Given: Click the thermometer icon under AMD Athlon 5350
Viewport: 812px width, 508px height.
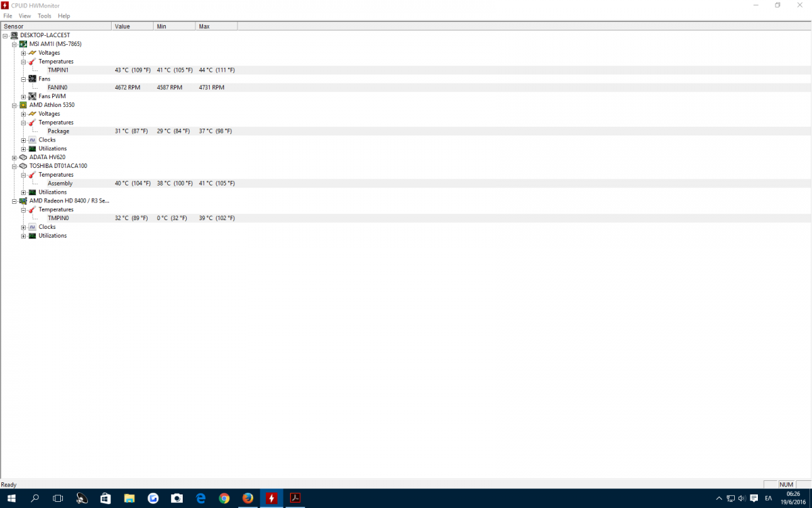Looking at the screenshot, I should 32,123.
